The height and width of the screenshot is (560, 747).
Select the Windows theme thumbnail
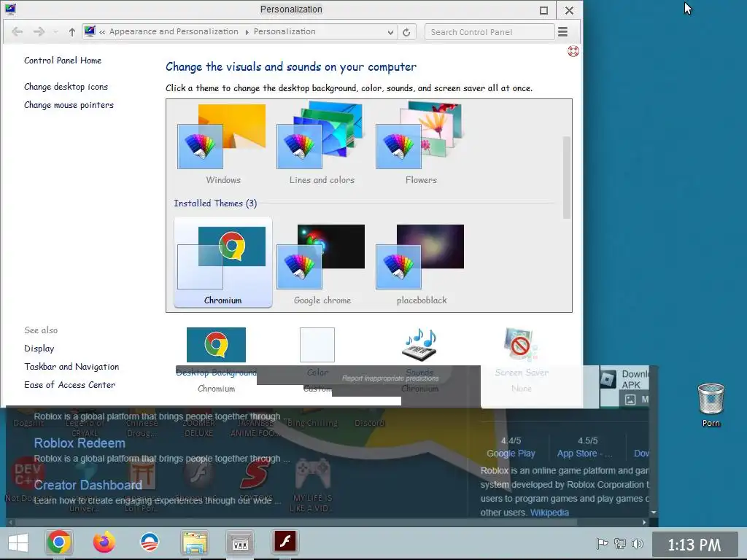click(222, 137)
